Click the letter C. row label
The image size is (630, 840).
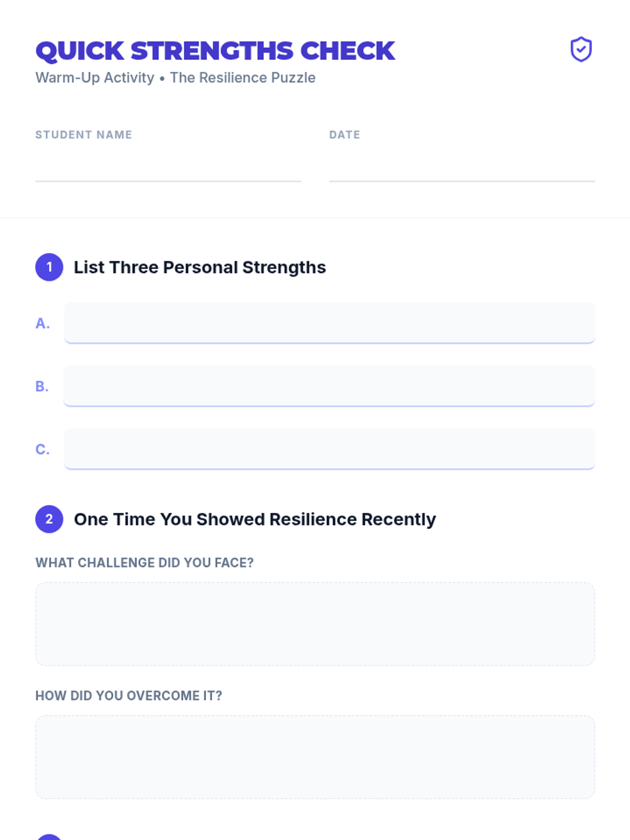[43, 449]
